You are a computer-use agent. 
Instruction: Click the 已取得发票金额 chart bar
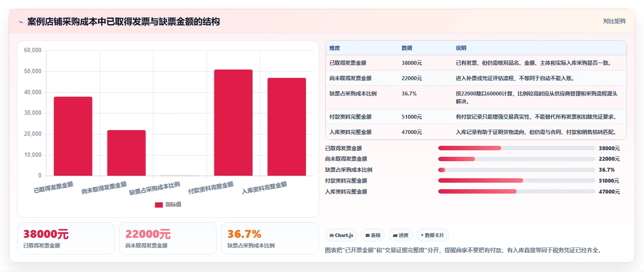coord(73,136)
